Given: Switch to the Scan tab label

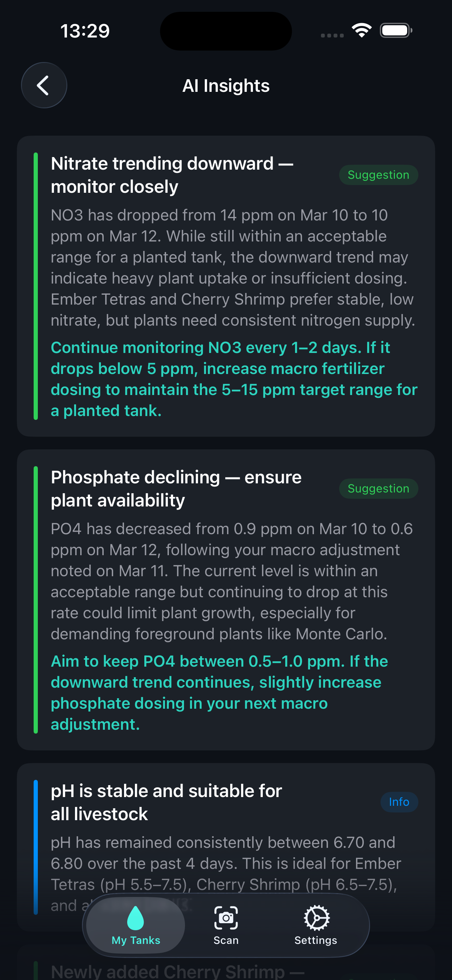Looking at the screenshot, I should pos(226,940).
